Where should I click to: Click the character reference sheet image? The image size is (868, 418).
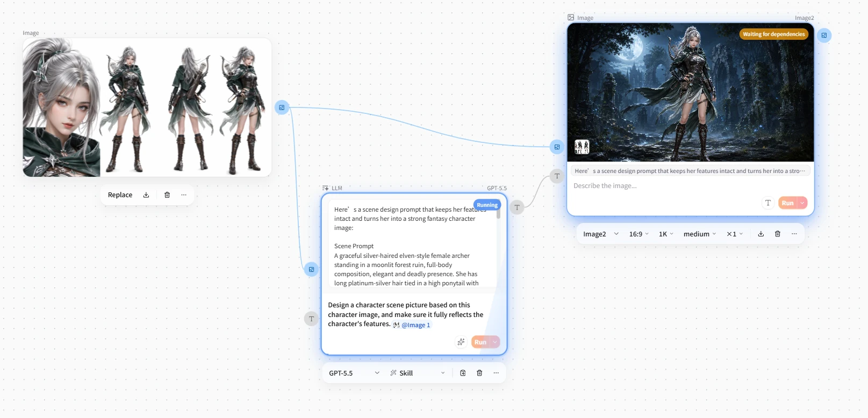[x=147, y=107]
